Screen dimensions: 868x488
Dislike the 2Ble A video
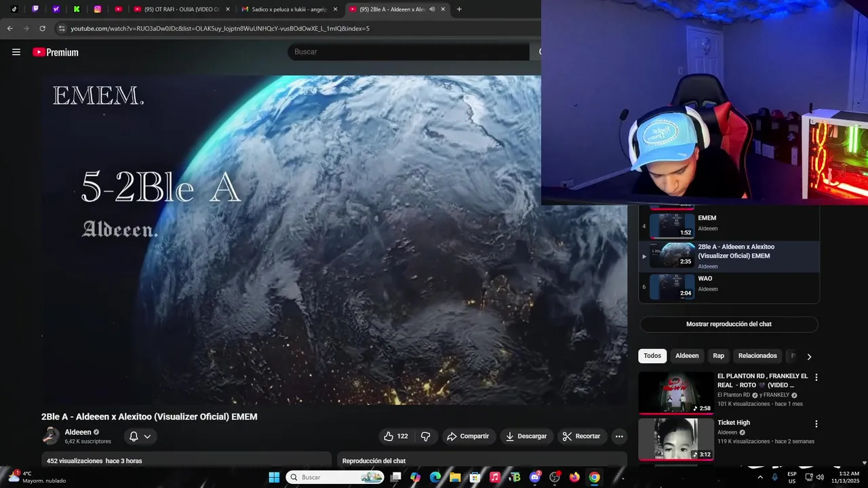pos(426,436)
